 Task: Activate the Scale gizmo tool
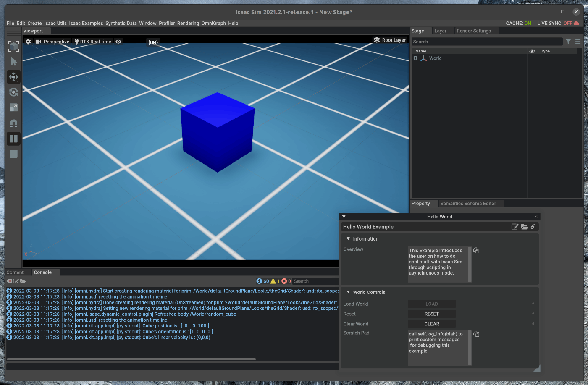pos(13,107)
